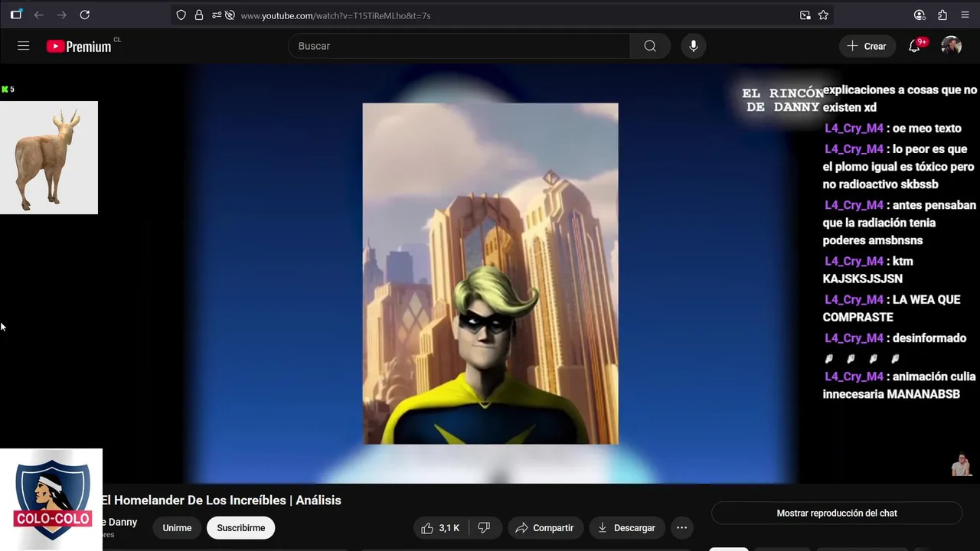Open Firefox account icon
Screen dimensions: 980x551
tap(920, 15)
